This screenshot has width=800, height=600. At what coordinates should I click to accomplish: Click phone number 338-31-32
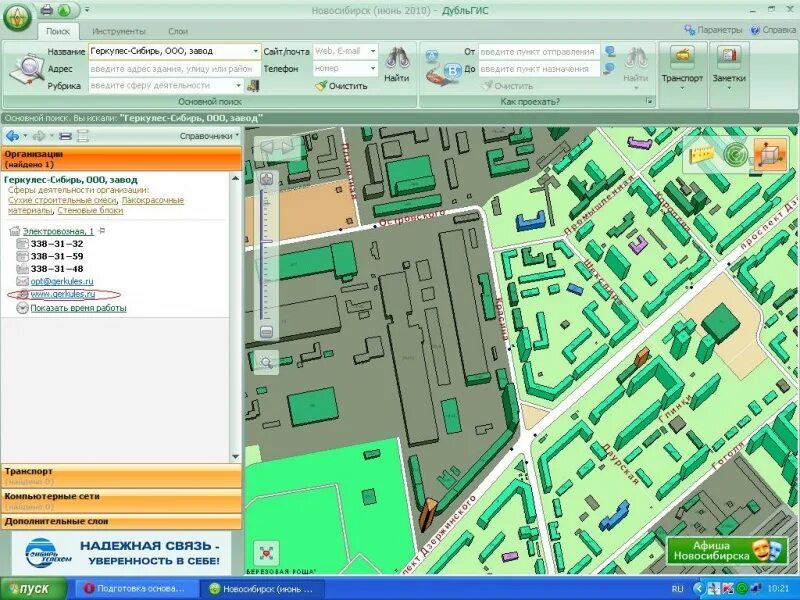coord(57,244)
